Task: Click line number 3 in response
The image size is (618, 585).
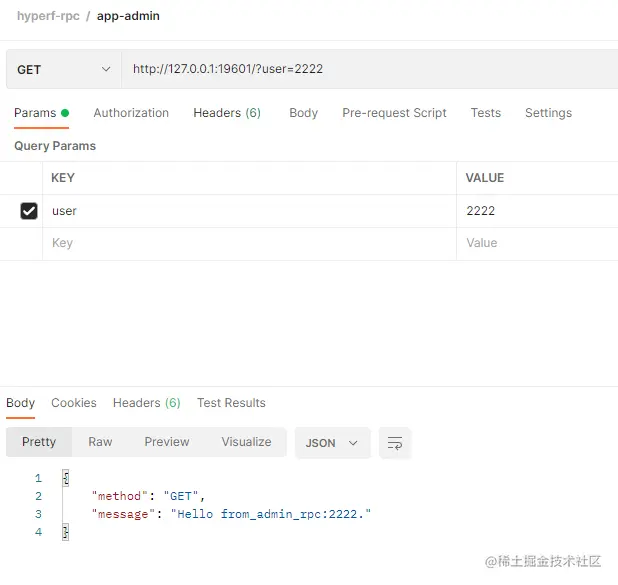Action: tap(38, 514)
